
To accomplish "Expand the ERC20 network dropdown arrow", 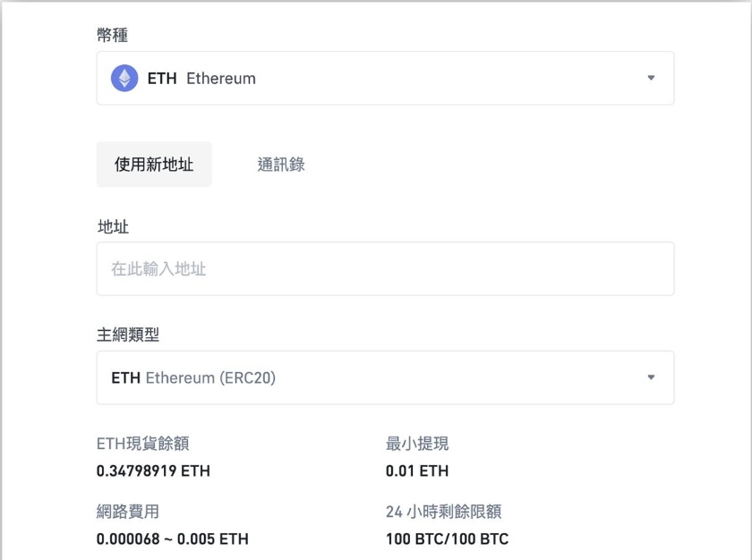I will (651, 377).
